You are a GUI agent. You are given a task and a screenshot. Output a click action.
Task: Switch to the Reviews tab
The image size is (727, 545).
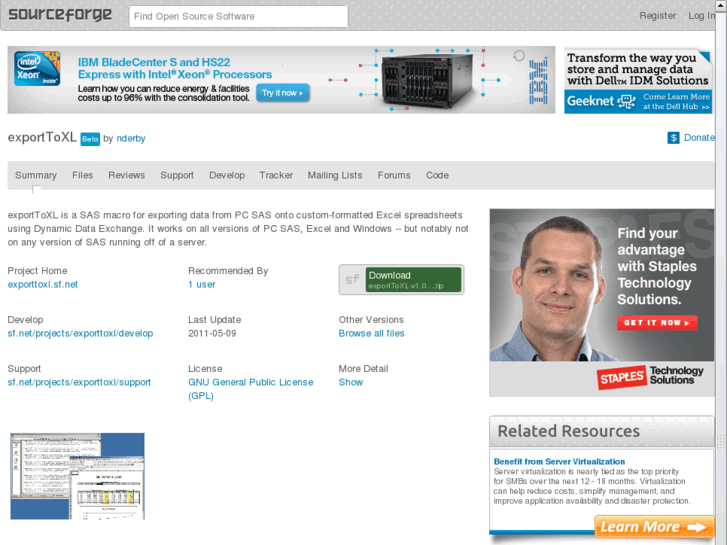click(127, 175)
